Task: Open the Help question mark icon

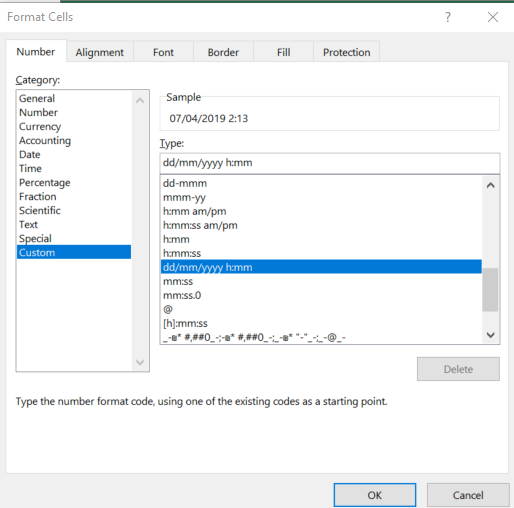Action: [448, 17]
